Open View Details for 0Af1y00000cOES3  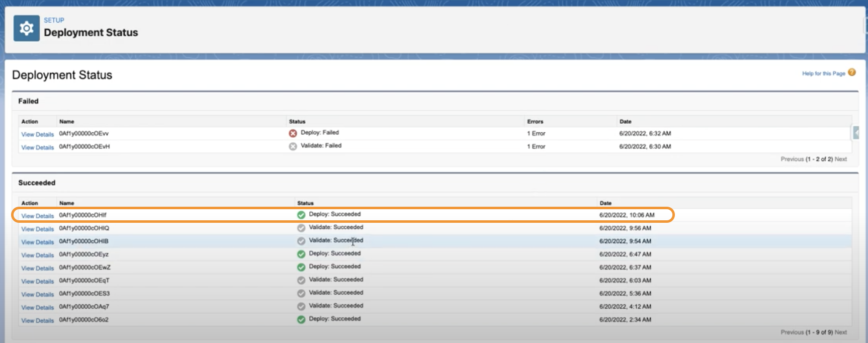(38, 294)
